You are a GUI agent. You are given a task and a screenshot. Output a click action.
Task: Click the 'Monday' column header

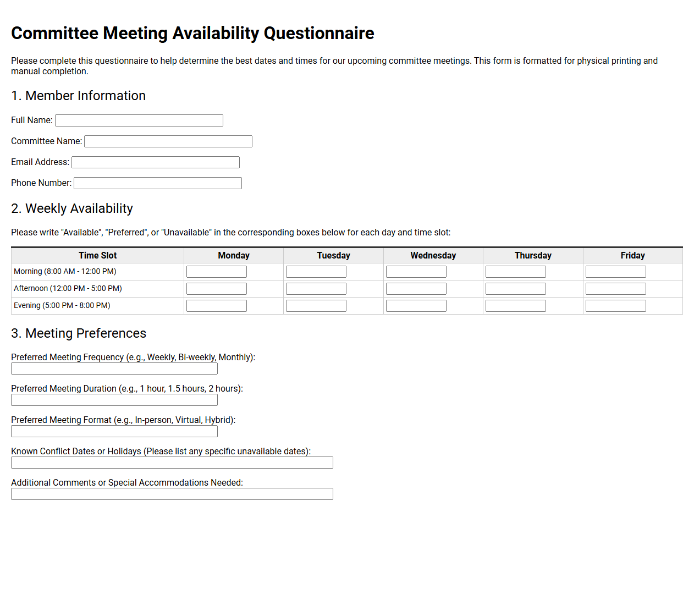pyautogui.click(x=234, y=255)
